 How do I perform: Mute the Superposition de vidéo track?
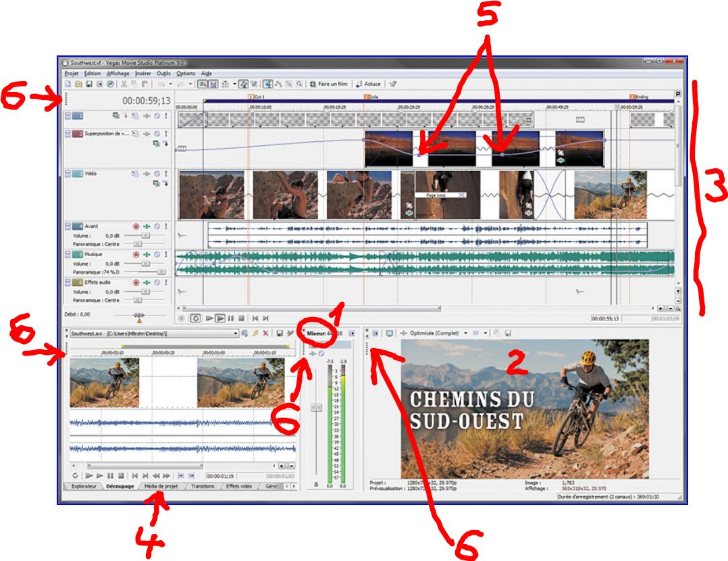pyautogui.click(x=157, y=134)
